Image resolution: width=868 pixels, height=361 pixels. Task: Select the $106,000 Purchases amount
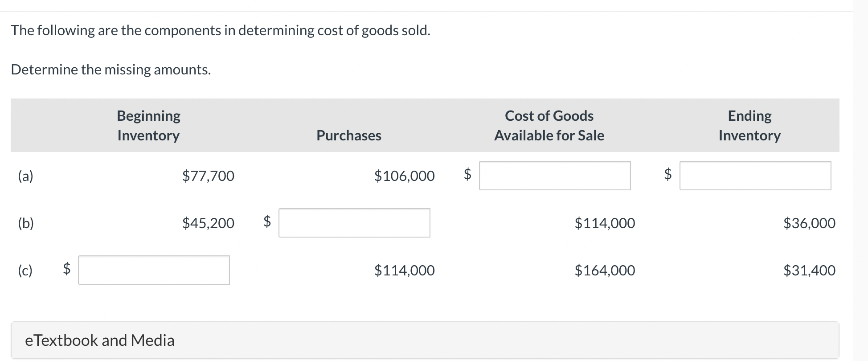pyautogui.click(x=404, y=176)
